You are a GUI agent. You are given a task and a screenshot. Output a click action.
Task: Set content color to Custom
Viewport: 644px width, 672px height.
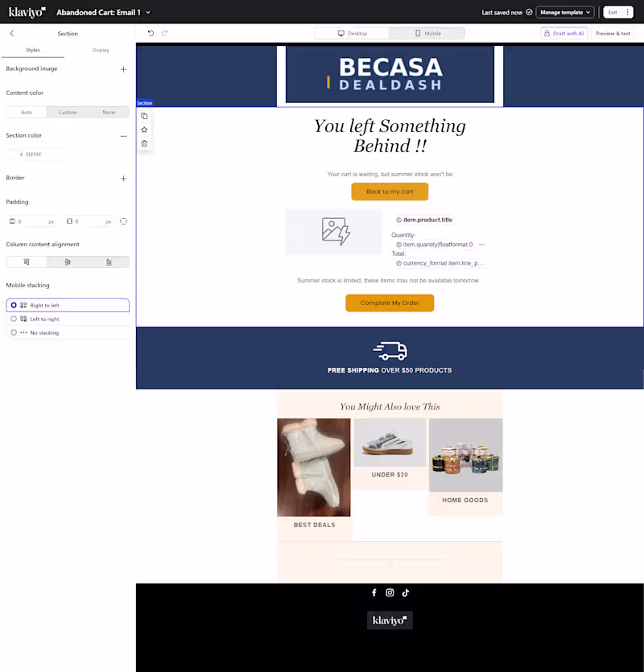click(x=68, y=113)
